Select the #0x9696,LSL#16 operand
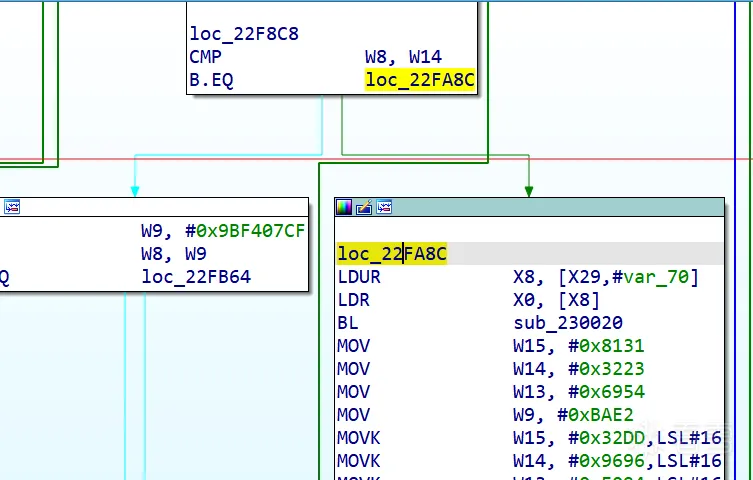The height and width of the screenshot is (480, 753). (x=645, y=461)
